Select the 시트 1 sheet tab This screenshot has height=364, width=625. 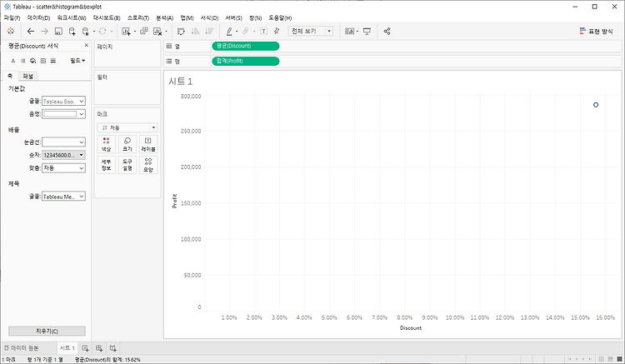(67, 348)
